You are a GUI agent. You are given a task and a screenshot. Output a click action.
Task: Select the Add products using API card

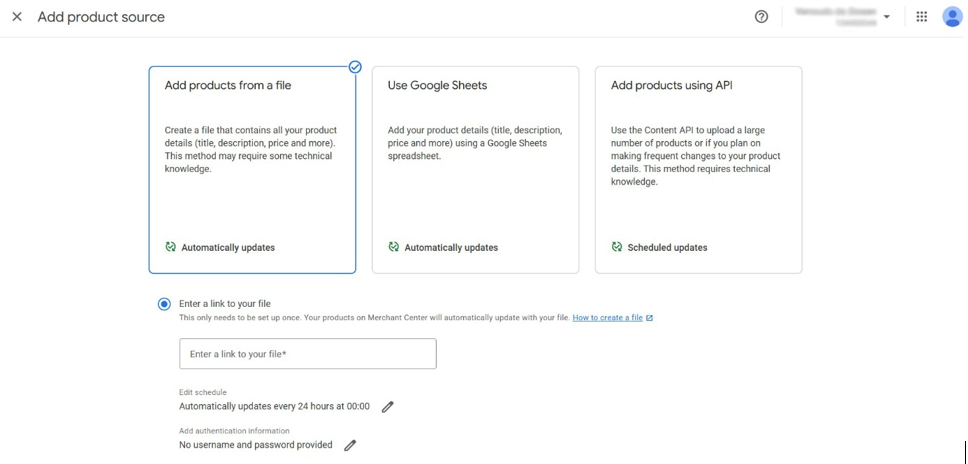point(698,170)
